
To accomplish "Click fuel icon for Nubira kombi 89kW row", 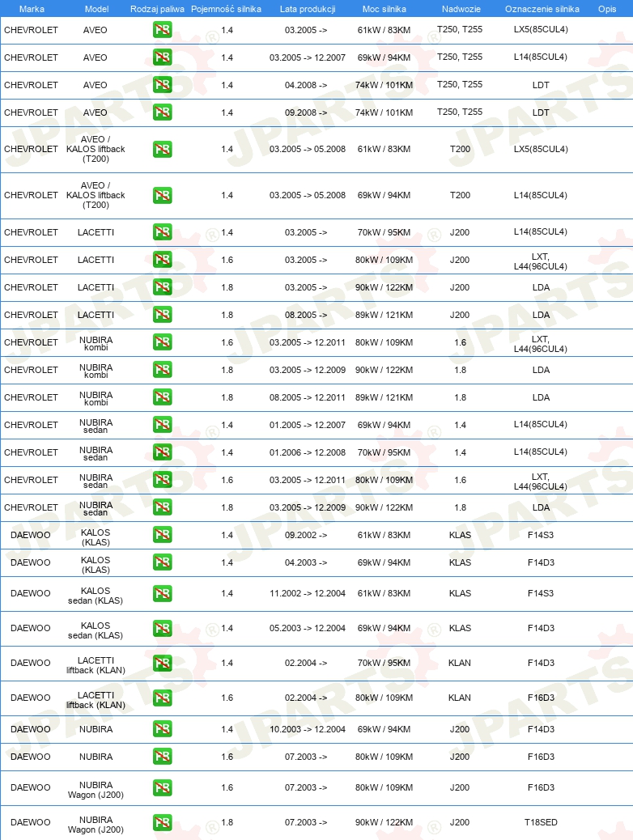I will pyautogui.click(x=163, y=397).
